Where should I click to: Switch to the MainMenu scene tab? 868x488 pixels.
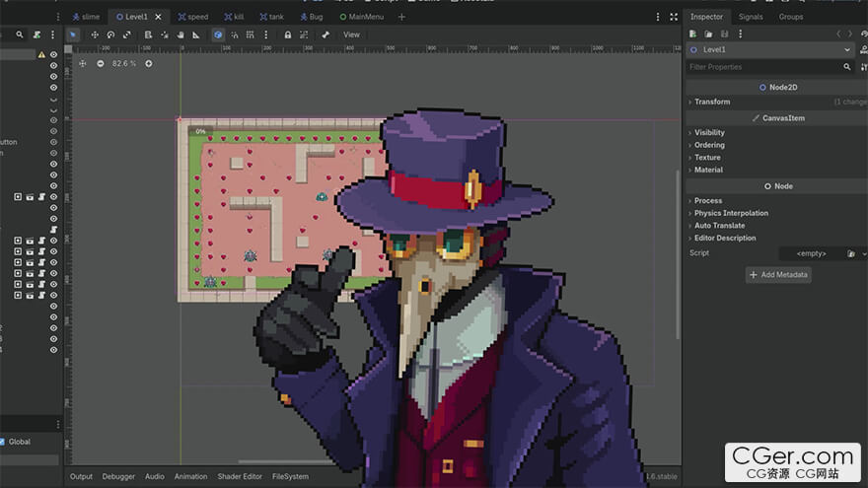click(361, 17)
